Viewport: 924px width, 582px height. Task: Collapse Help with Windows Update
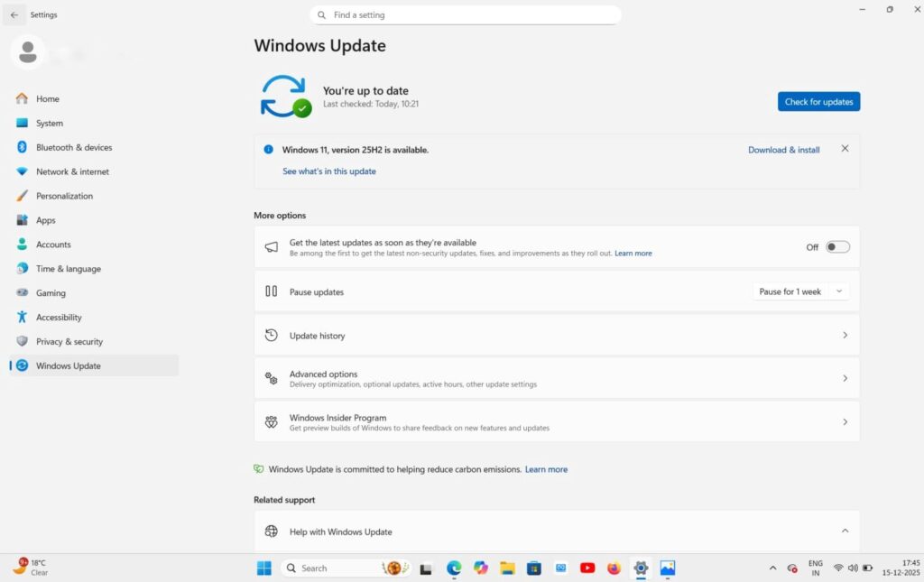[x=845, y=531]
